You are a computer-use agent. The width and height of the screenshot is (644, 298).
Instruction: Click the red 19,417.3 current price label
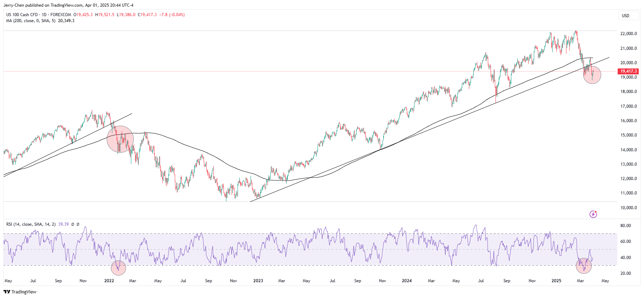628,71
